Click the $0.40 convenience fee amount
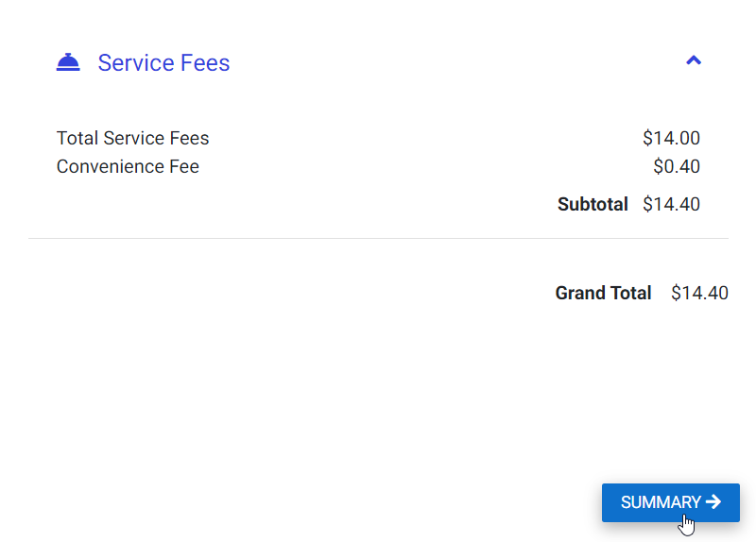This screenshot has height=542, width=756. pos(677,167)
